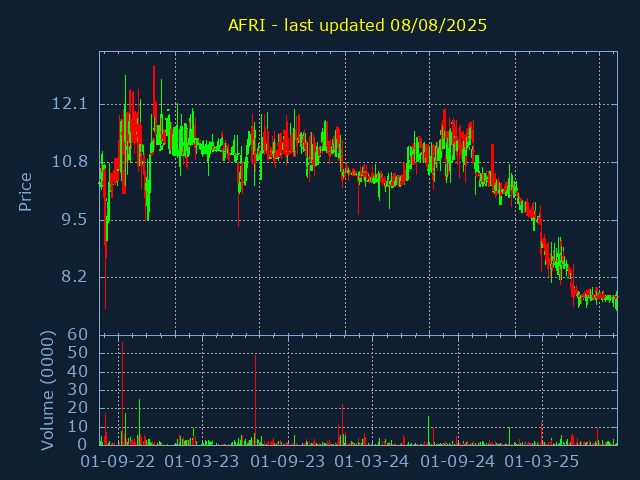The height and width of the screenshot is (480, 640).
Task: Click the 10 volume axis label
Action: point(78,427)
